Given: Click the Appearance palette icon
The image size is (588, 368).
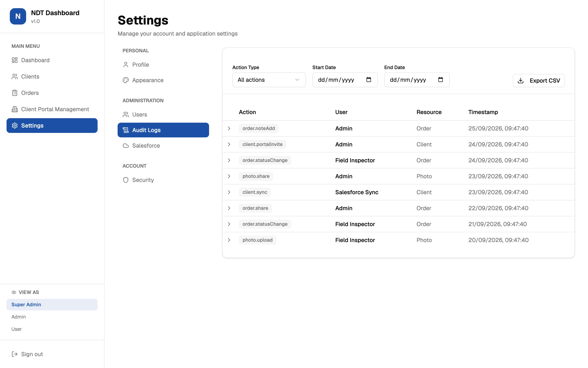Looking at the screenshot, I should [x=126, y=80].
